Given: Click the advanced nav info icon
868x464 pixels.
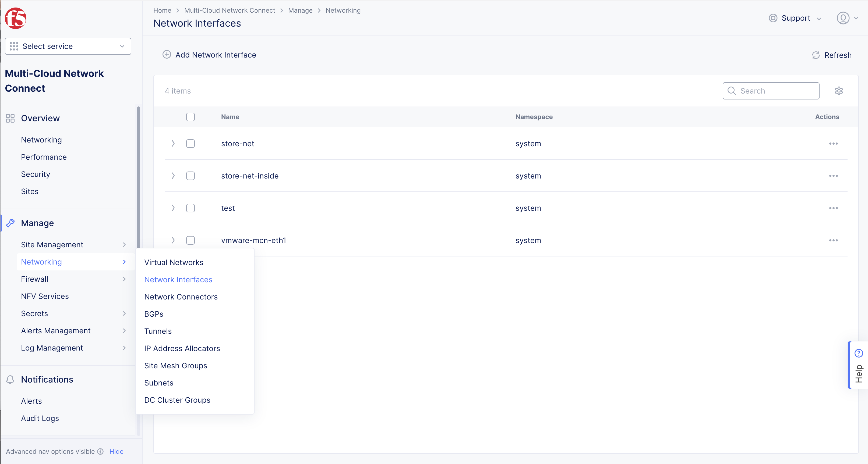Looking at the screenshot, I should click(100, 452).
